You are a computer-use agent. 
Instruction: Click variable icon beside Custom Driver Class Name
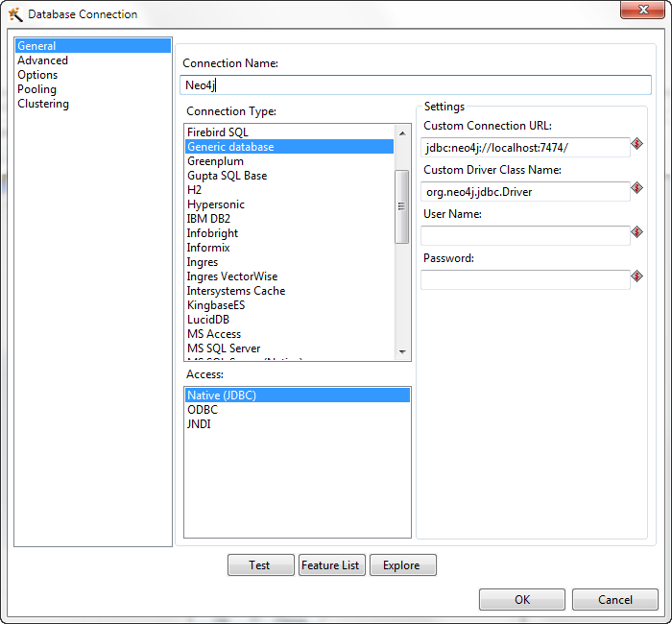[x=636, y=188]
